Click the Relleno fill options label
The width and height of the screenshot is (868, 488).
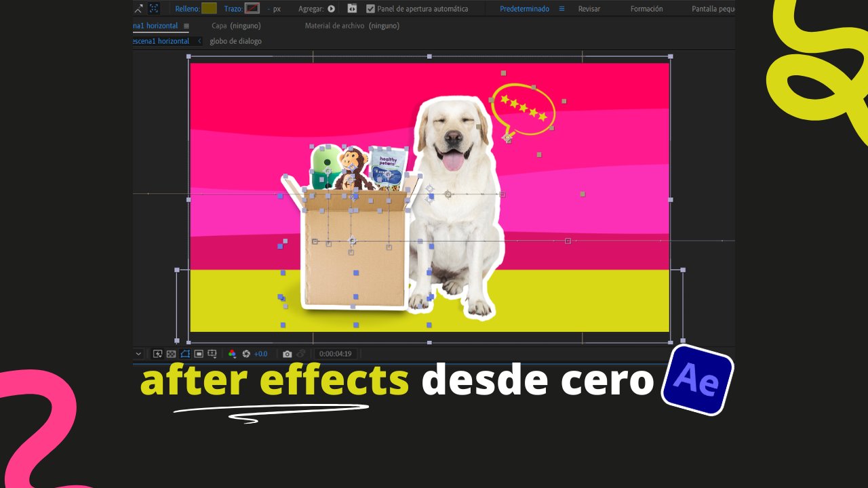[186, 9]
